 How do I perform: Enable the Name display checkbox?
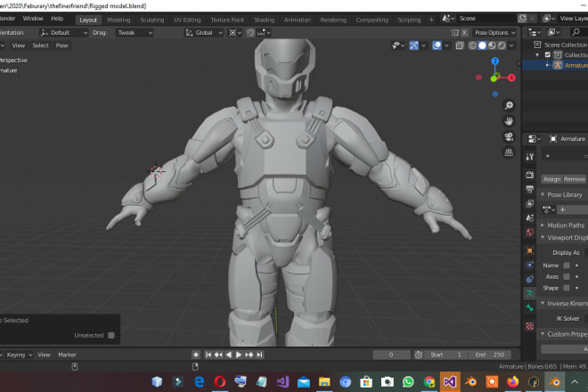click(x=567, y=265)
